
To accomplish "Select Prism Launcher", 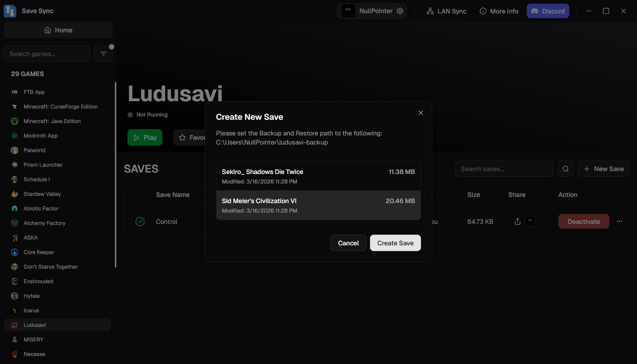I will point(57,165).
